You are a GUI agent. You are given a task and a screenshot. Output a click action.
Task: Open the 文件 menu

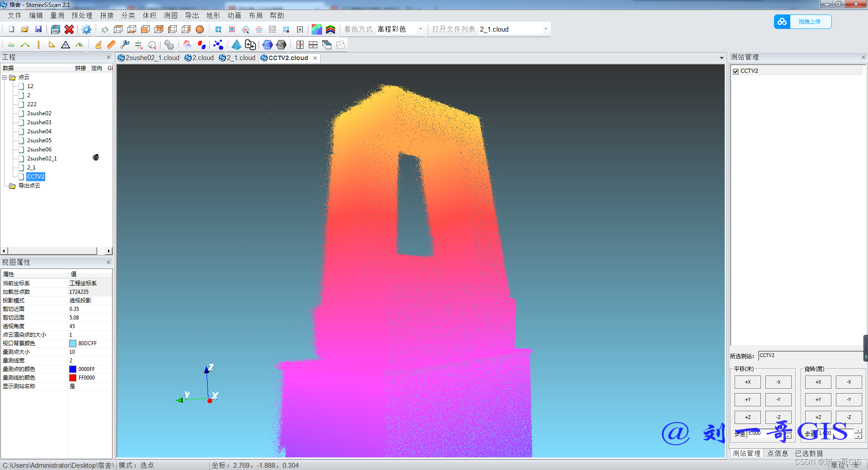14,15
